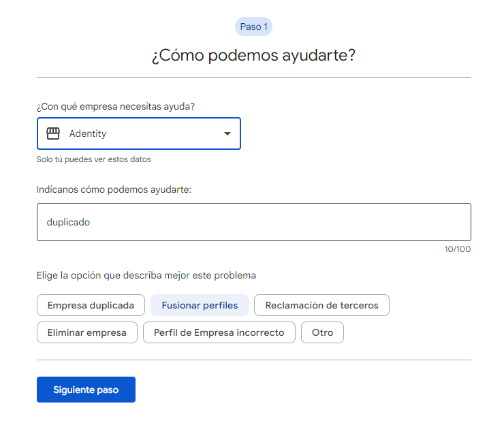Viewport: 504px width, 425px height.
Task: Select the Empresa duplicada option chip
Action: pyautogui.click(x=91, y=305)
